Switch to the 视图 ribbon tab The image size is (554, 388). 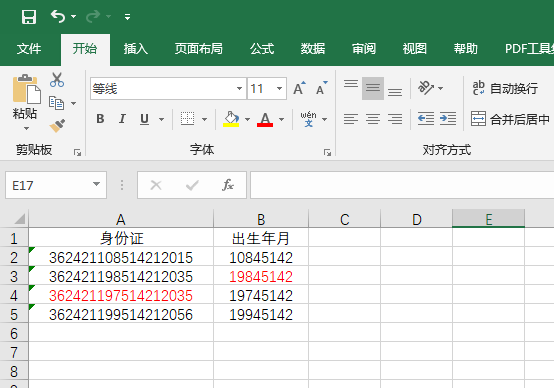click(x=415, y=49)
